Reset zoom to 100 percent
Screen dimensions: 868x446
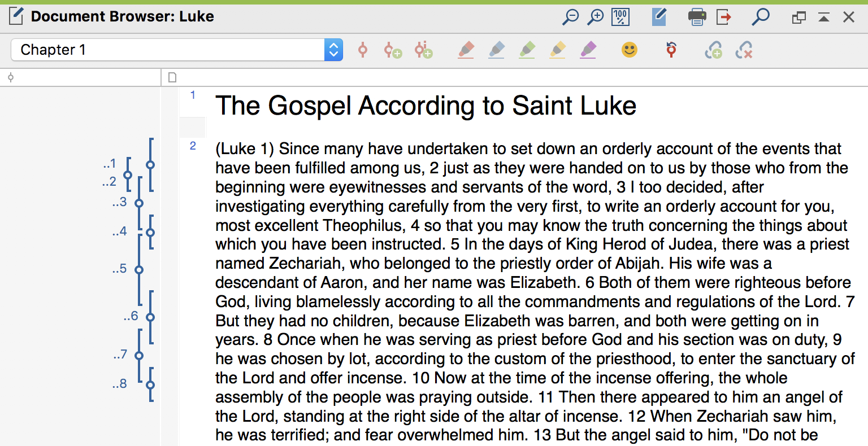click(620, 17)
